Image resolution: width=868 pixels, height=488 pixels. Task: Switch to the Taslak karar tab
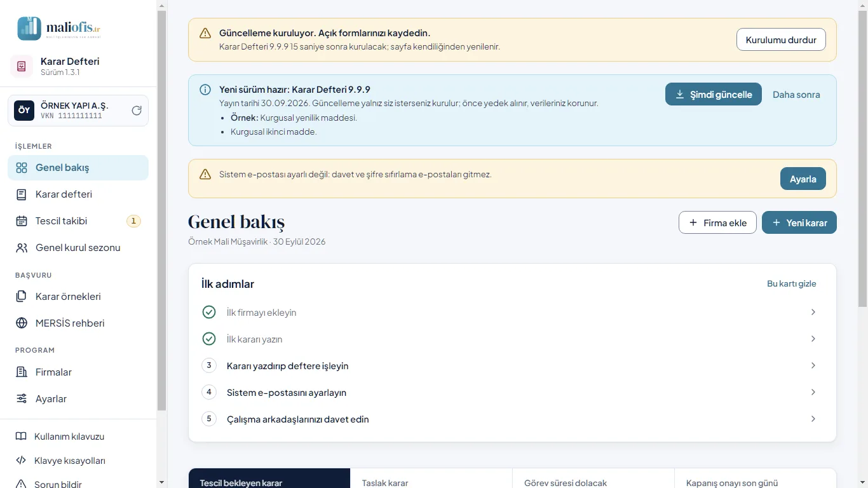tap(431, 478)
